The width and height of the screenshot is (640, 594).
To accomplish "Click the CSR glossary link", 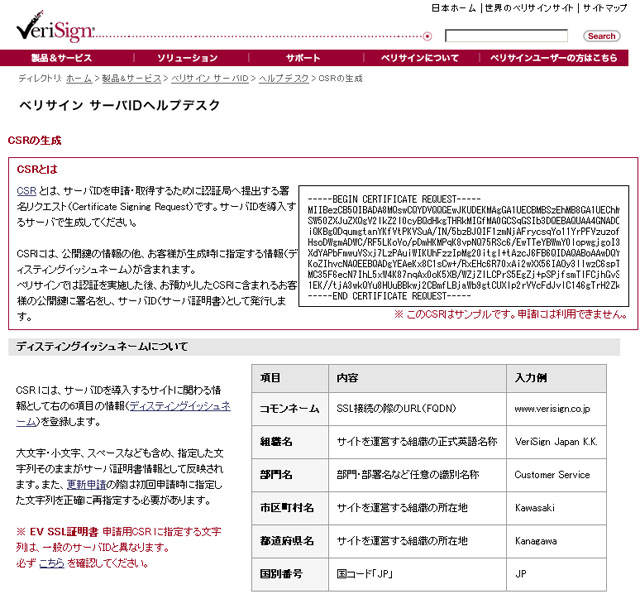I will tap(27, 191).
